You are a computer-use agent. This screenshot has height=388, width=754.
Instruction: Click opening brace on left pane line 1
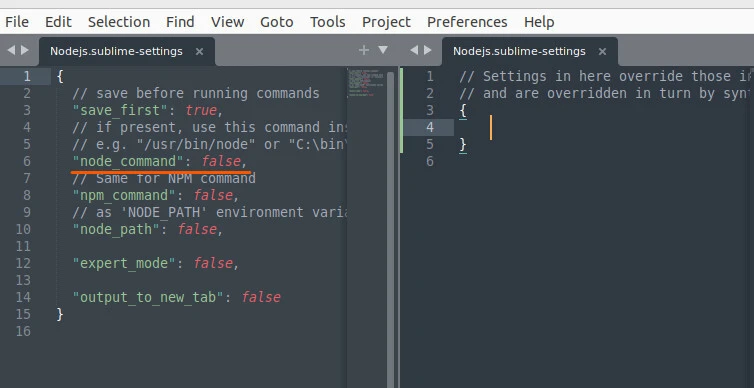click(60, 76)
